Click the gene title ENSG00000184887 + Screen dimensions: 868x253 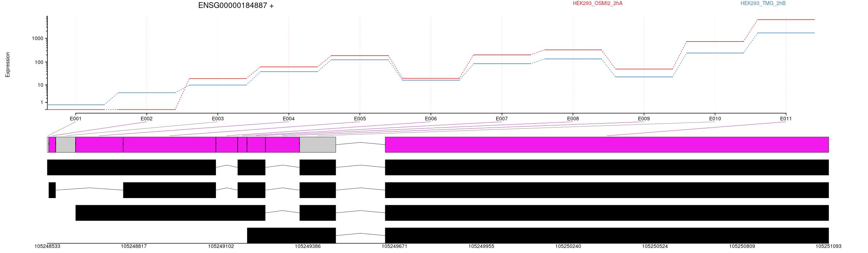(x=236, y=5)
